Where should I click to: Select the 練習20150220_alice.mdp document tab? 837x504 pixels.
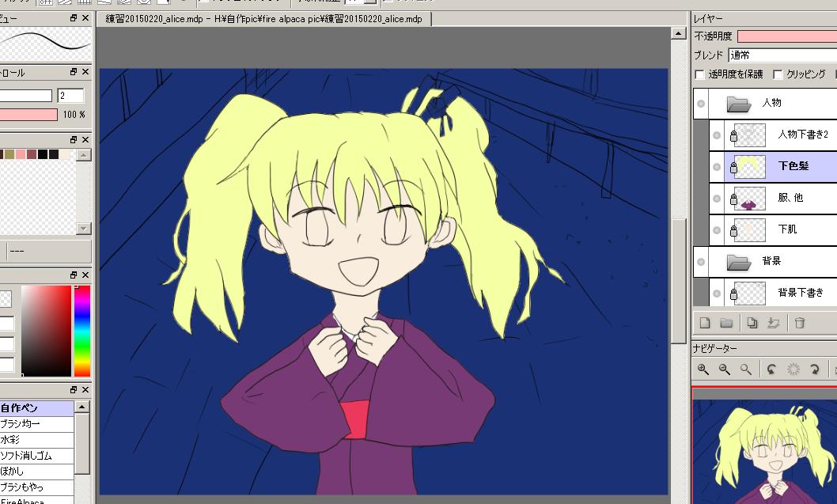tap(263, 19)
